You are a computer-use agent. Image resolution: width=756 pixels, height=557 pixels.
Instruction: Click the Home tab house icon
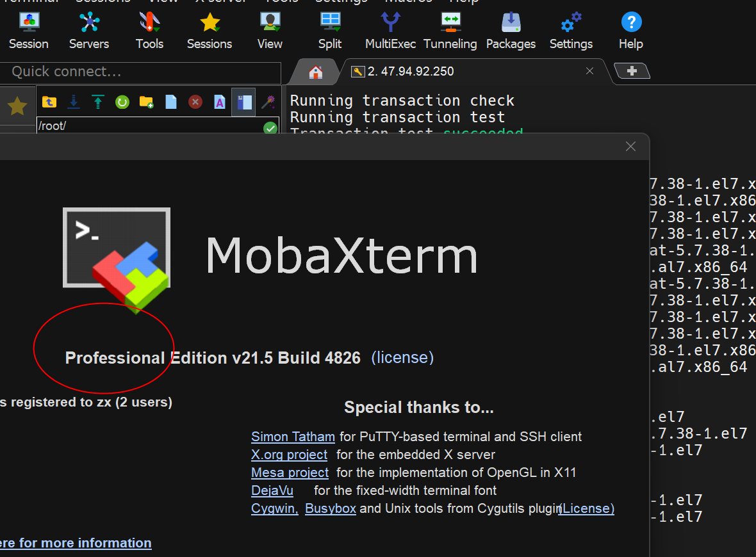coord(316,72)
